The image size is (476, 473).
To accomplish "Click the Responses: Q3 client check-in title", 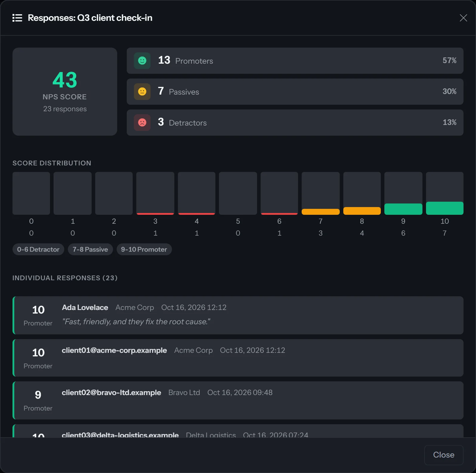I will coord(90,18).
